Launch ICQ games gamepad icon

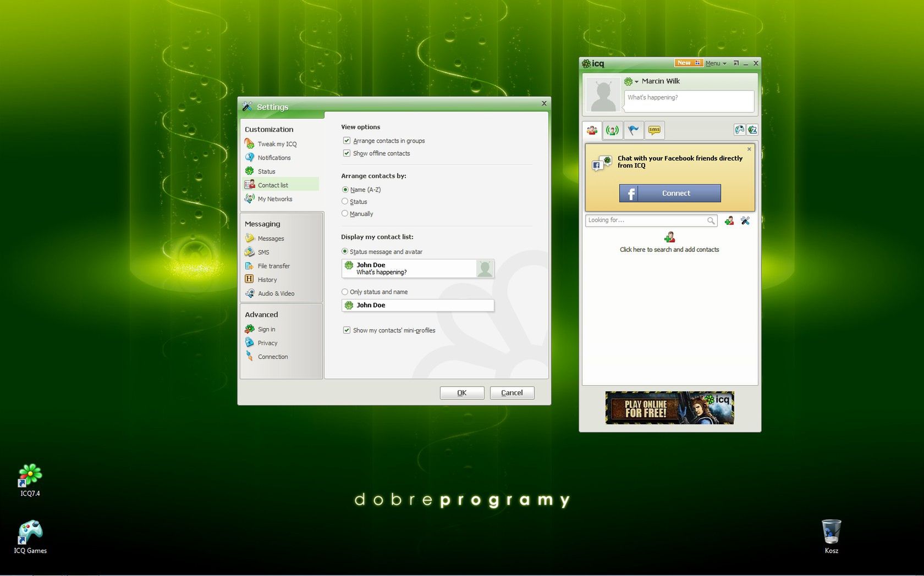[x=740, y=130]
